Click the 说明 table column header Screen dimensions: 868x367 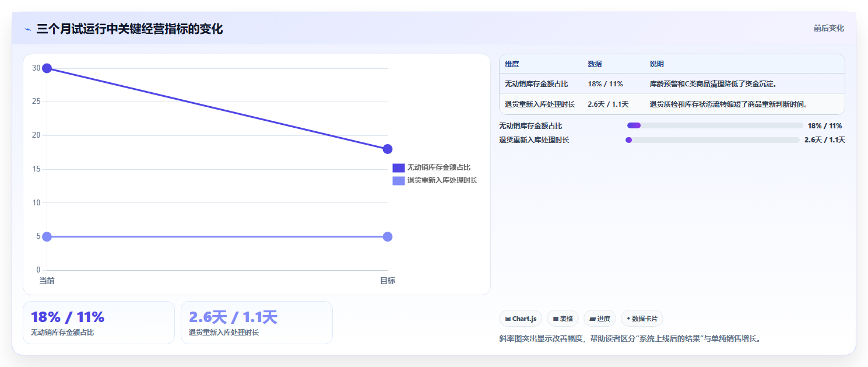pos(656,64)
